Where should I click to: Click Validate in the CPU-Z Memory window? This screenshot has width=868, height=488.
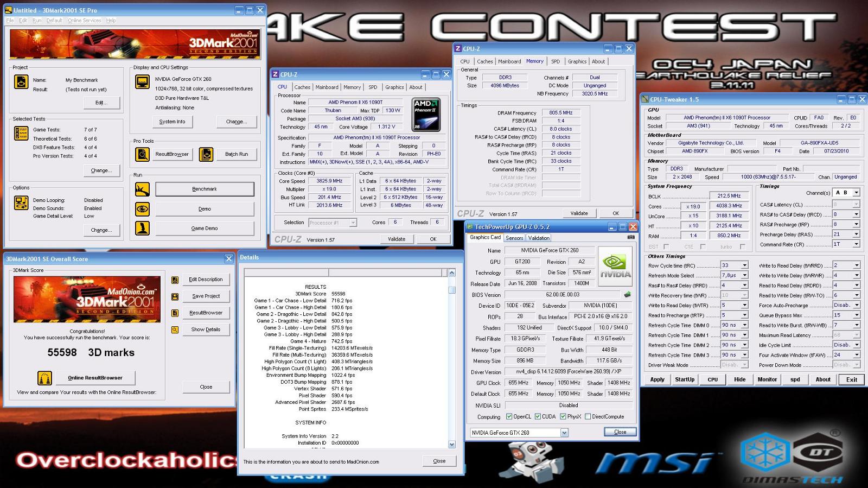pyautogui.click(x=579, y=213)
